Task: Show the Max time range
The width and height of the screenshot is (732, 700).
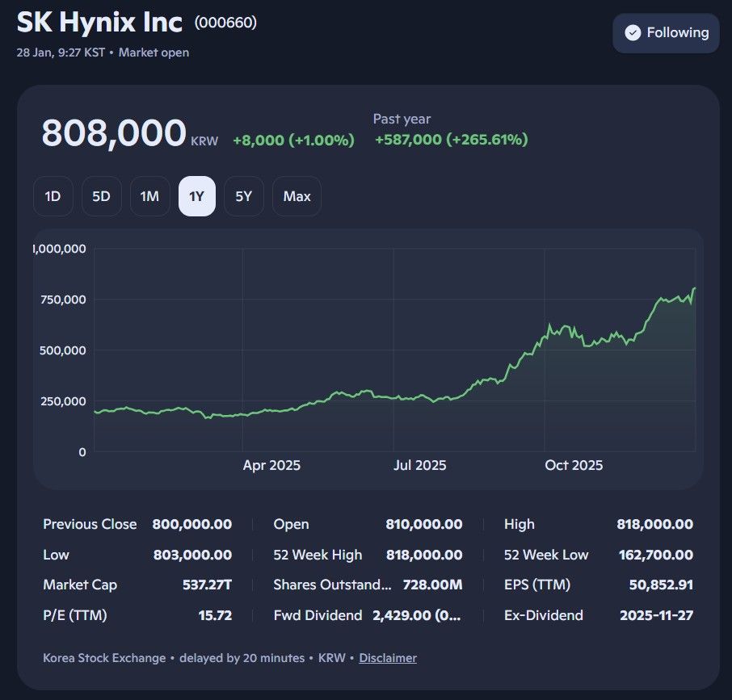Action: [297, 196]
